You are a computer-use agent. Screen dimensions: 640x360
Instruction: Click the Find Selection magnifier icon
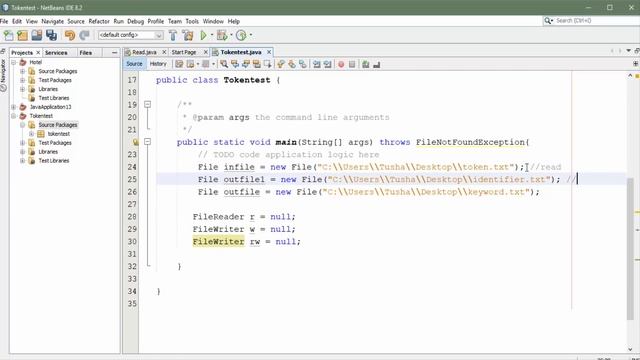coord(224,64)
